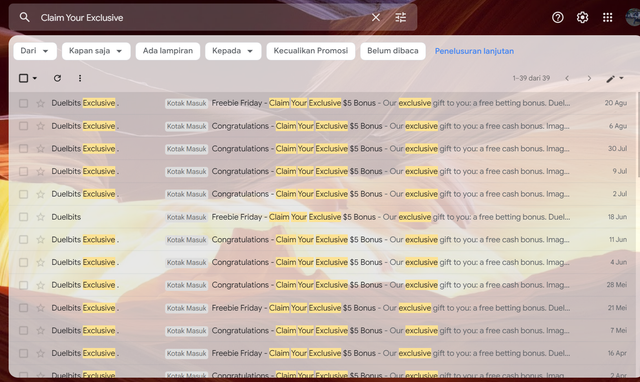Open the Kapan saja date dropdown

pyautogui.click(x=96, y=51)
